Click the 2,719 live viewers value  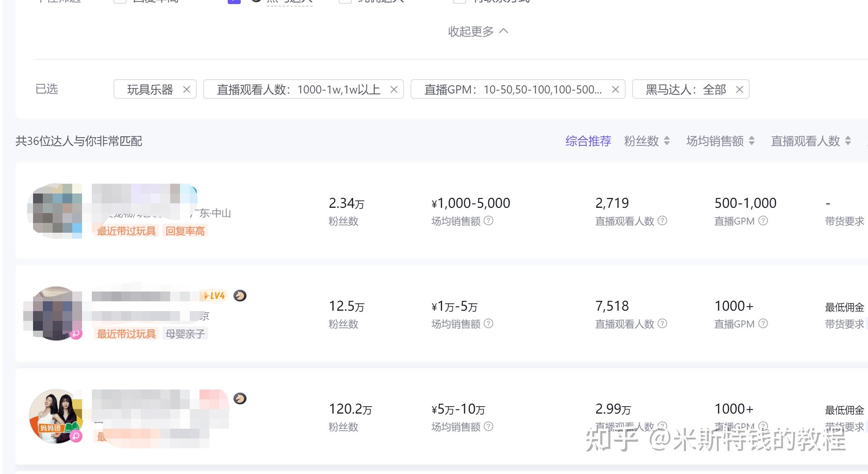coord(612,203)
